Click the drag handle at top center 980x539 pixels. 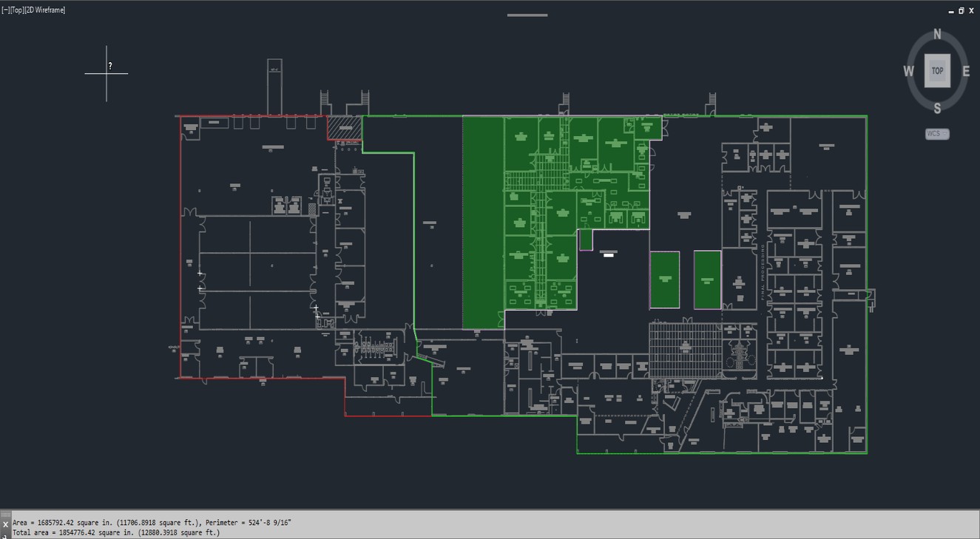coord(527,15)
